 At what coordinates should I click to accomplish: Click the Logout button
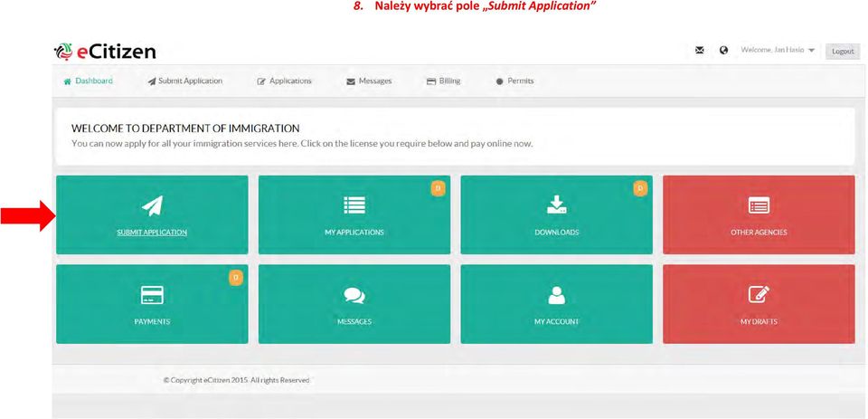(x=843, y=51)
